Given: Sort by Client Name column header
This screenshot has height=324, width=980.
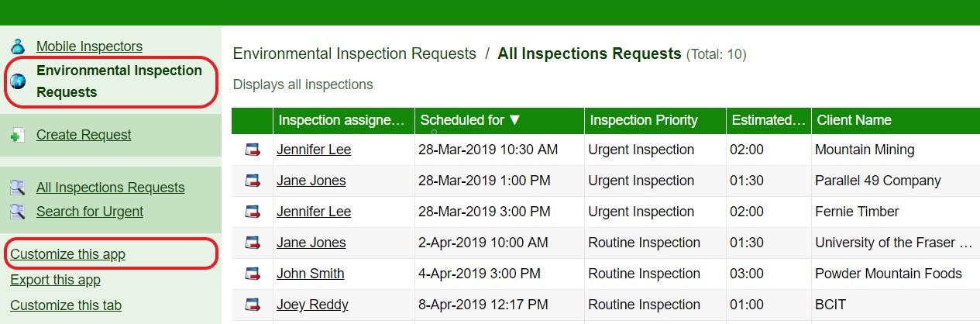Looking at the screenshot, I should 854,120.
